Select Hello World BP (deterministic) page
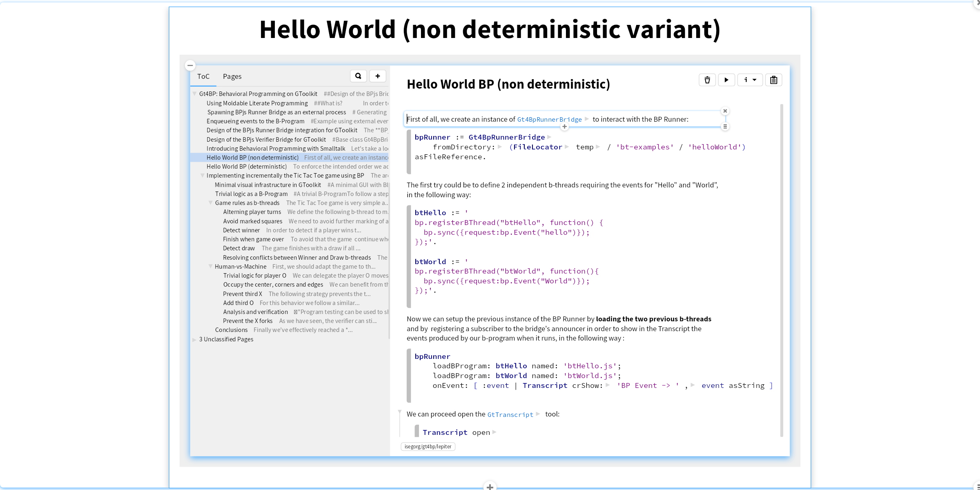This screenshot has height=490, width=980. (247, 167)
